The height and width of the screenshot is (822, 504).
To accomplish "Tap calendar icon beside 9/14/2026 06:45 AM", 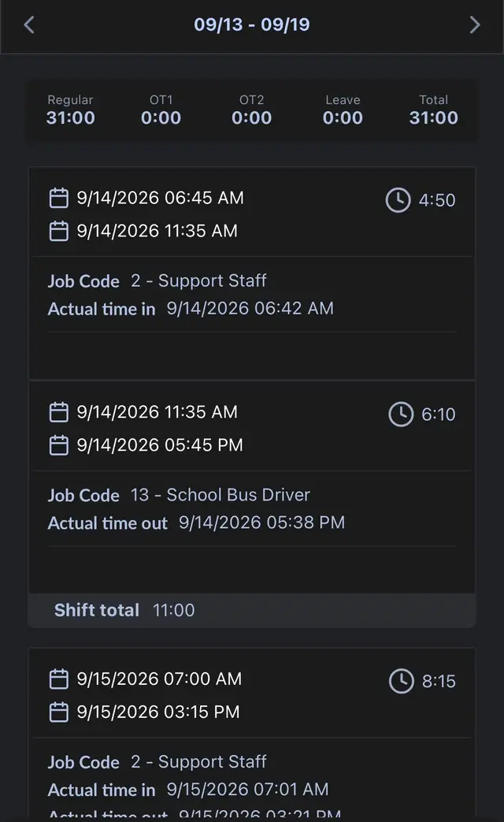I will click(x=59, y=198).
